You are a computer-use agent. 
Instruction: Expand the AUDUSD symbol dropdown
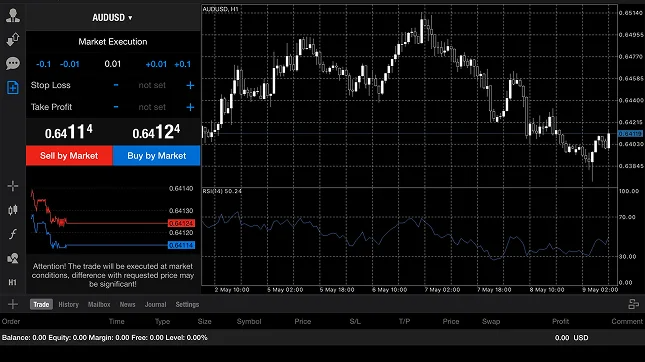(x=112, y=18)
